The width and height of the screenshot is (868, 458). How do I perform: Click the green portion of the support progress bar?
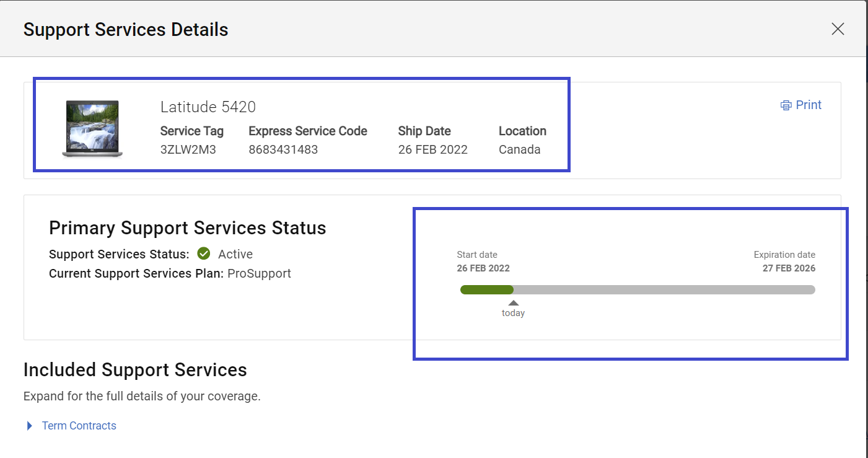[487, 289]
